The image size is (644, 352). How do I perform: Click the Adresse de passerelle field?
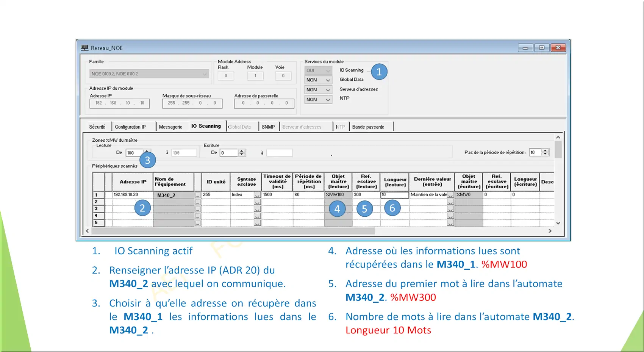coord(264,103)
